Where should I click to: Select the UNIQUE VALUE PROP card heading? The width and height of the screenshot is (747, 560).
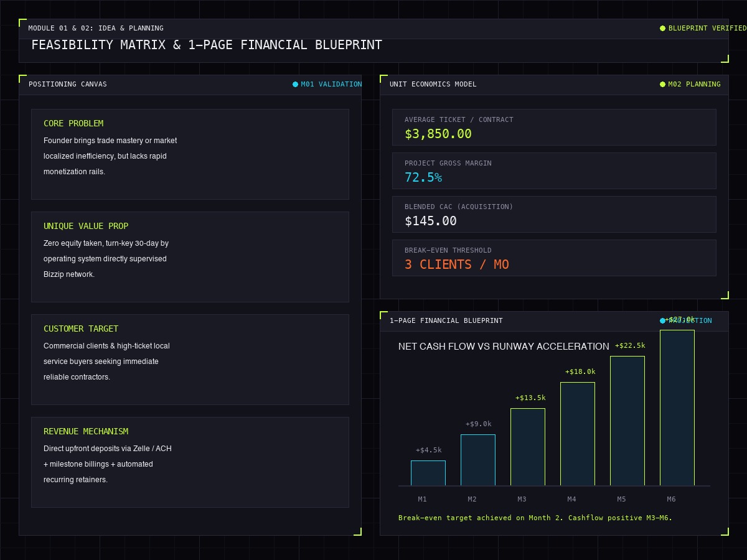click(86, 226)
